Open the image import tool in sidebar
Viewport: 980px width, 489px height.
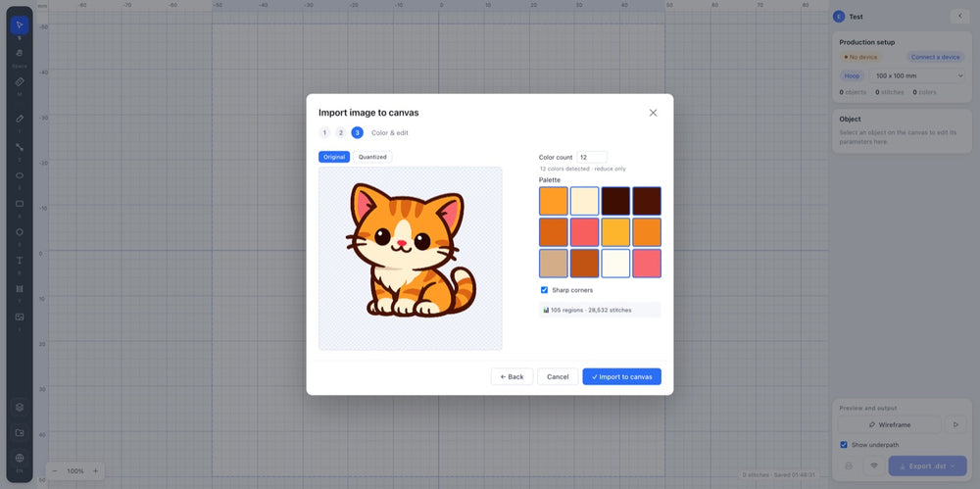[x=20, y=318]
